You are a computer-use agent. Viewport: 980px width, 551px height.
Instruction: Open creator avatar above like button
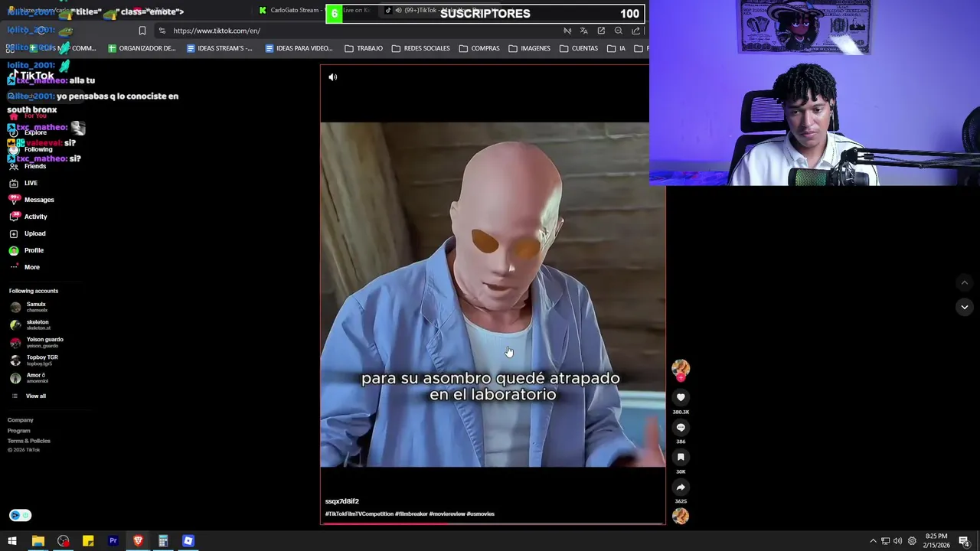(x=681, y=368)
